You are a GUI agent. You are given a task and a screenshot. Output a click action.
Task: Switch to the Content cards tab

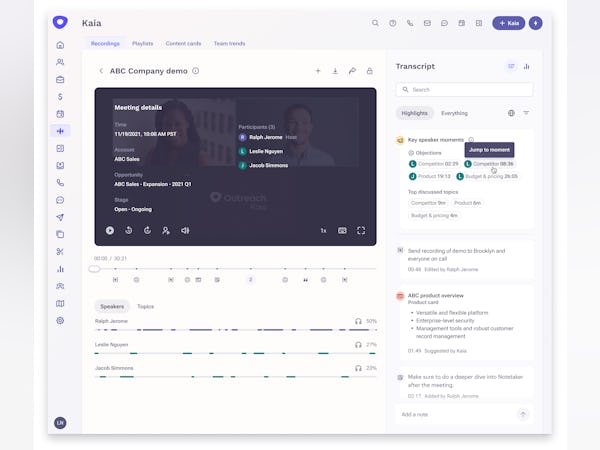click(183, 44)
